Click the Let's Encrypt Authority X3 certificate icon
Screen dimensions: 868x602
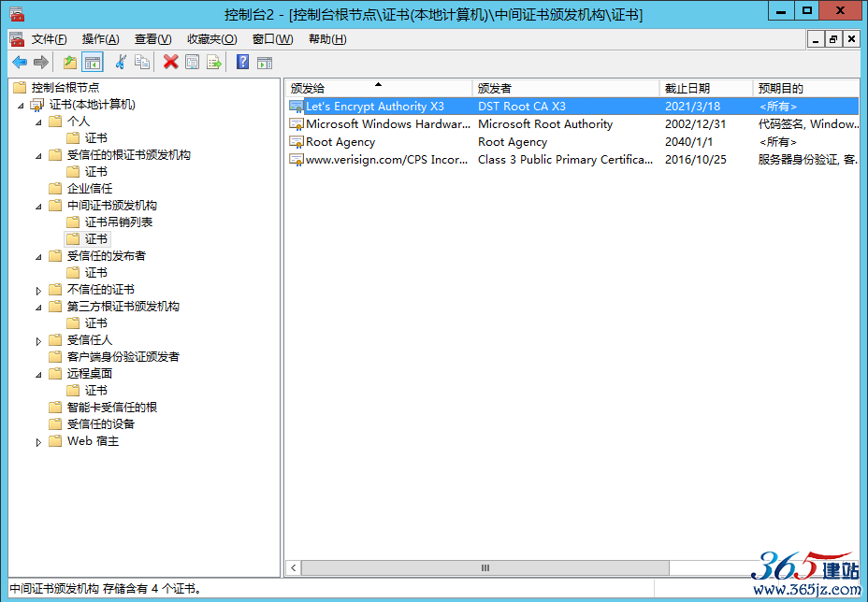(297, 106)
